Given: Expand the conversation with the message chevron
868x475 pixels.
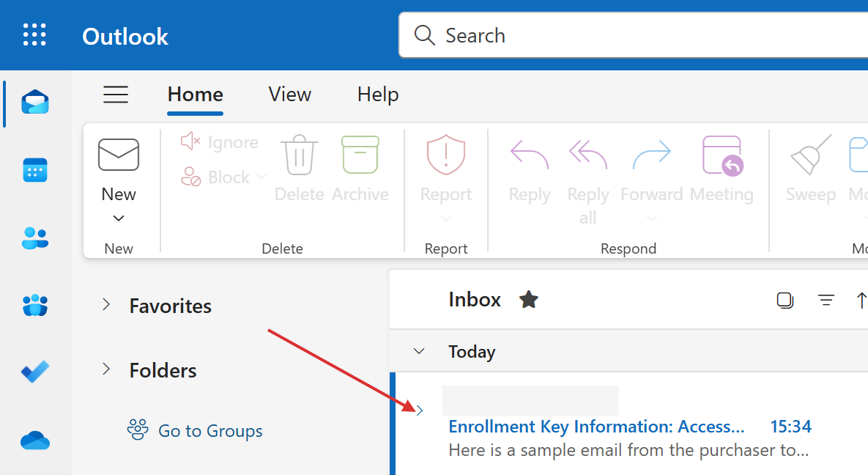Looking at the screenshot, I should tap(420, 410).
